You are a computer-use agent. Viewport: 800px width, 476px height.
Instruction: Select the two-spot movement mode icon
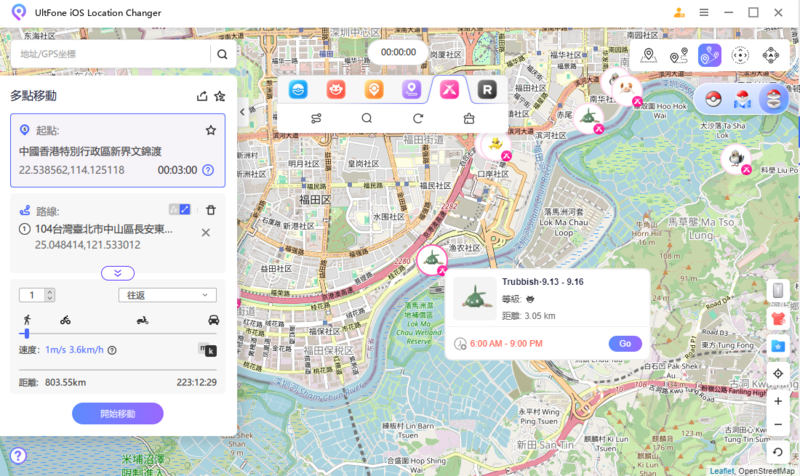(679, 55)
